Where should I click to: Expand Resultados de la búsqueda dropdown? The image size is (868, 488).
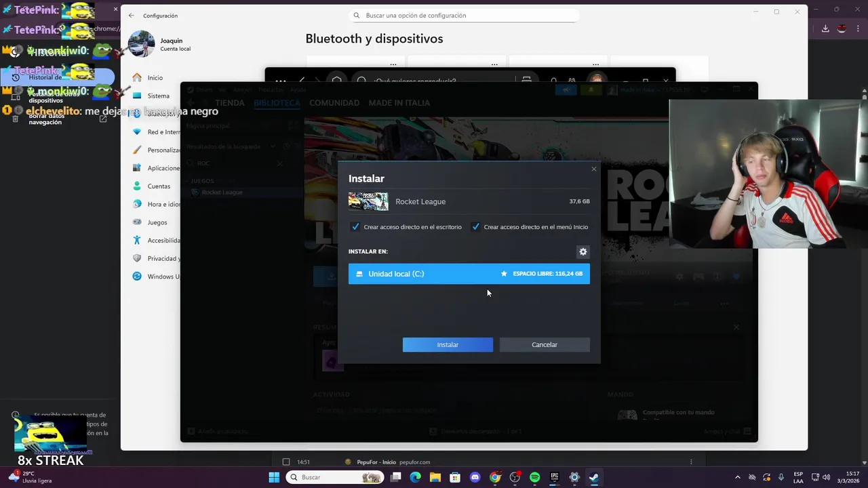pos(273,146)
